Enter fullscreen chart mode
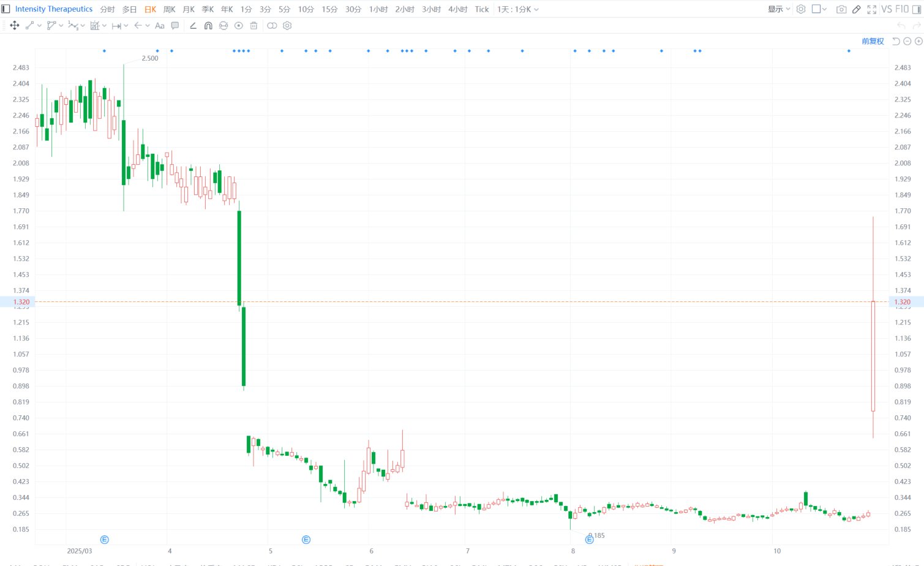Image resolution: width=924 pixels, height=566 pixels. pos(871,9)
